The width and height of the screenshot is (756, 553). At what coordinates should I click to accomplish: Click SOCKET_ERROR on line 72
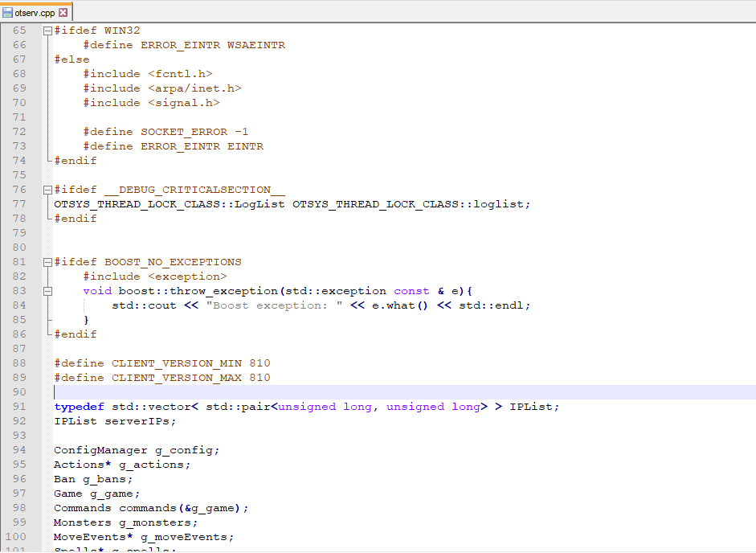tap(184, 132)
